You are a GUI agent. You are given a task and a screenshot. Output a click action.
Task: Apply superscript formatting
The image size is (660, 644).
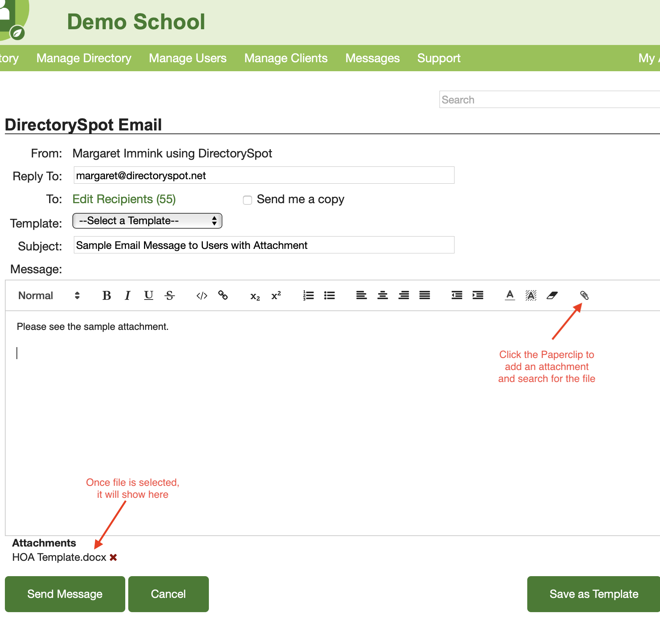pos(276,295)
